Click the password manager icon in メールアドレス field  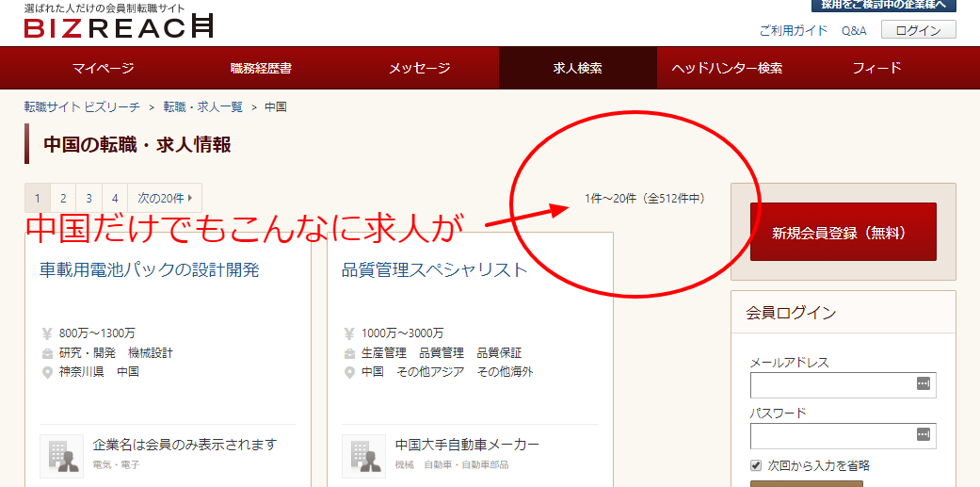pyautogui.click(x=923, y=384)
